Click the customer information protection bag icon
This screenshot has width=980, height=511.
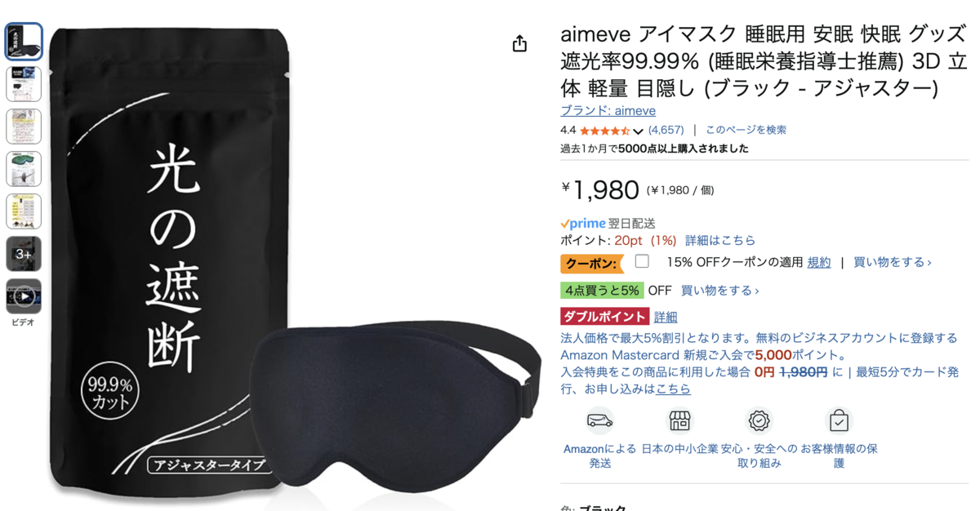click(x=839, y=420)
